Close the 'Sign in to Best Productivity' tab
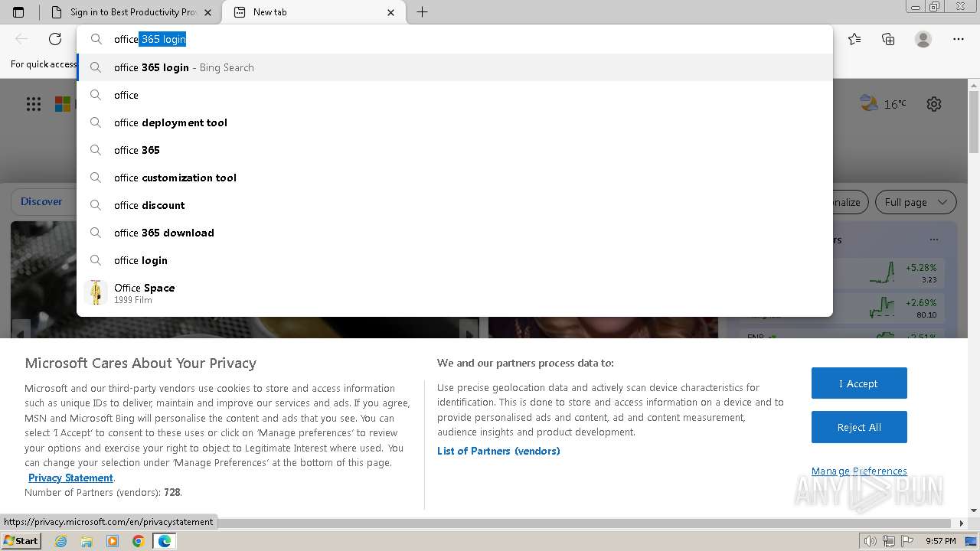This screenshot has height=551, width=980. pos(208,12)
